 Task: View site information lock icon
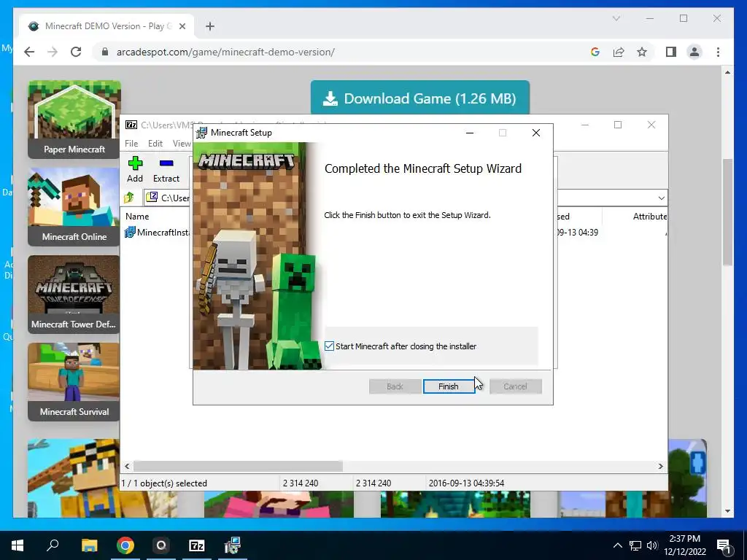105,52
